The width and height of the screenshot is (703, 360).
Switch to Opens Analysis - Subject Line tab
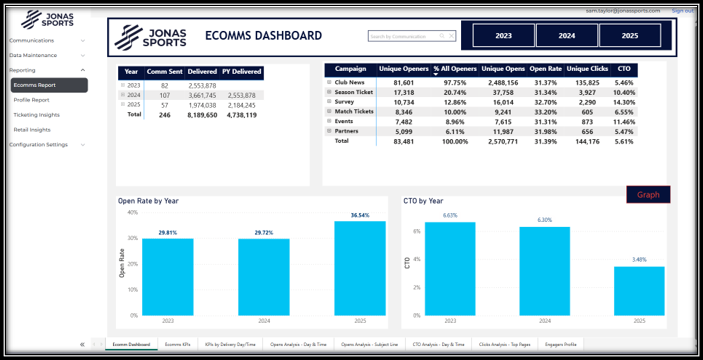(x=369, y=344)
